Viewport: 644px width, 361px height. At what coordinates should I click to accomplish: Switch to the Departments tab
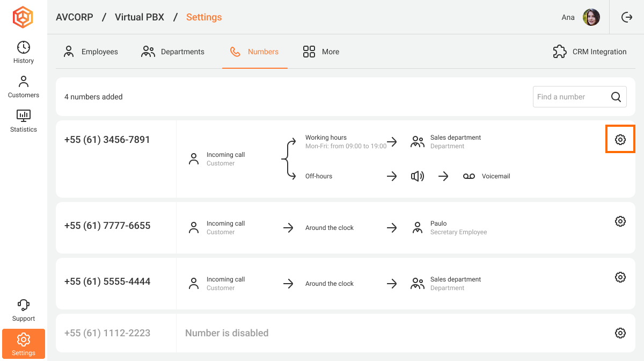coord(172,52)
